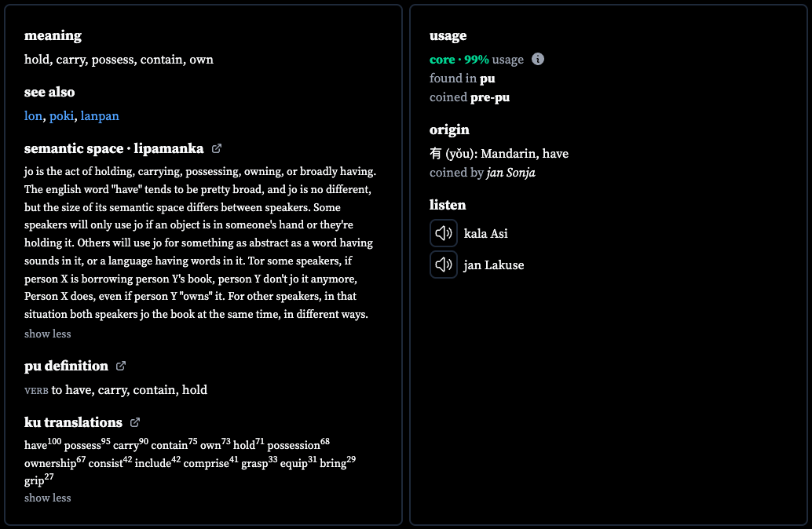Play jan Lakuse audio pronunciation

coord(443,264)
